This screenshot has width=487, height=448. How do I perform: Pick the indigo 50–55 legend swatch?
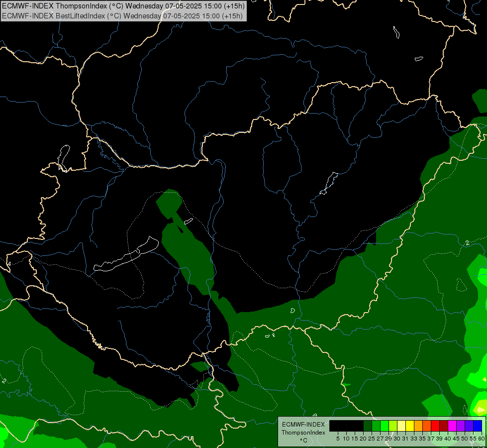click(x=469, y=426)
